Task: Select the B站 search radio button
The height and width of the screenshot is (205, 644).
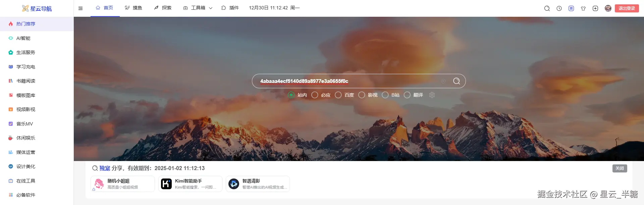Action: [385, 95]
